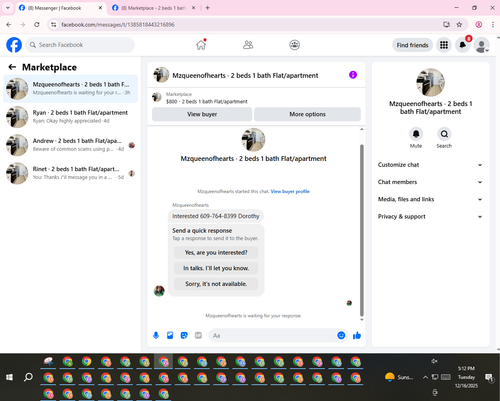Screen dimensions: 500x401
Task: Go back in browser history
Action: point(9,24)
